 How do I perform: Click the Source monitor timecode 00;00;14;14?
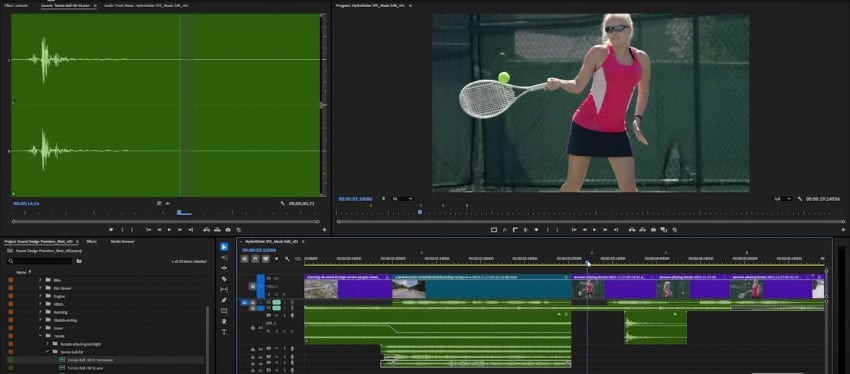tap(26, 203)
